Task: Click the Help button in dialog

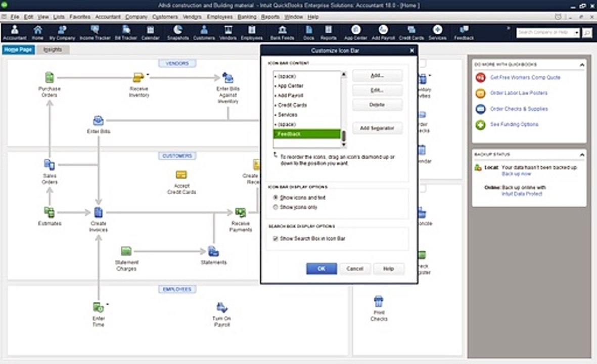Action: (x=388, y=269)
